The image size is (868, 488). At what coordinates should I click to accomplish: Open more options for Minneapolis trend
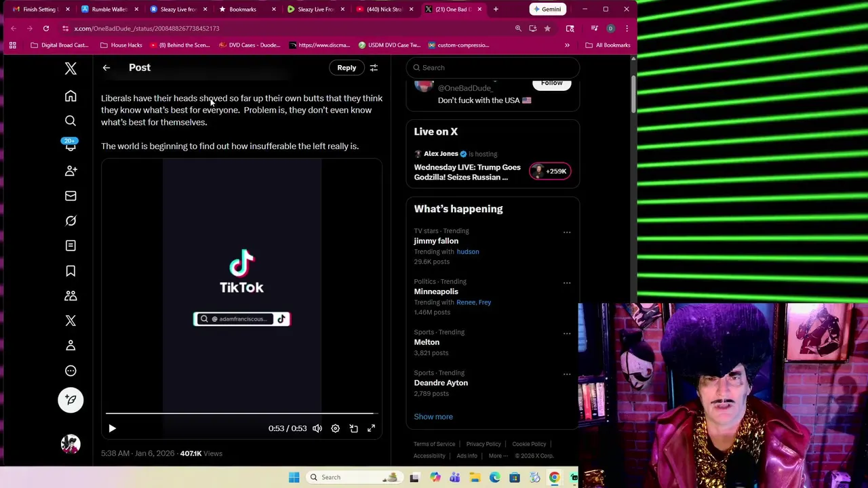coord(567,283)
